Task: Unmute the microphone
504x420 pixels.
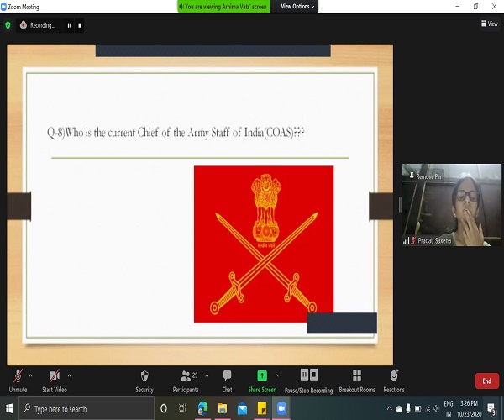Action: [18, 381]
